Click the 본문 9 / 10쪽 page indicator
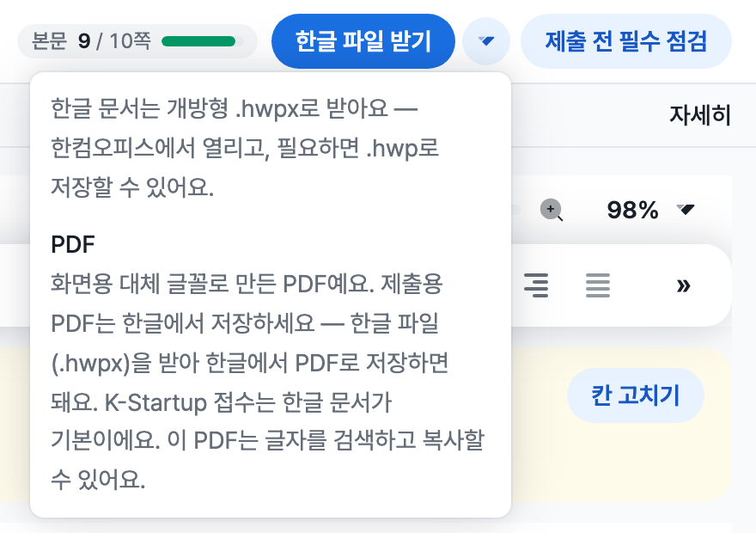The width and height of the screenshot is (756, 533). pos(137,41)
